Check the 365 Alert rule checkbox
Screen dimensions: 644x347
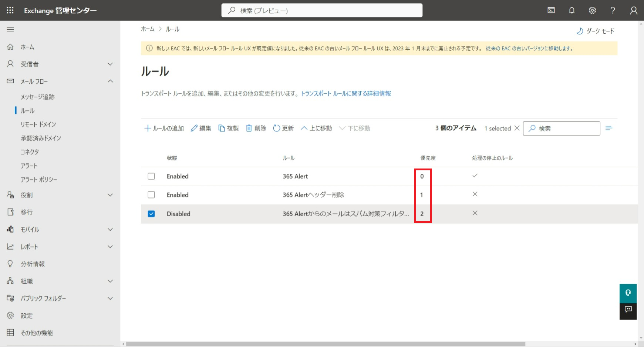(x=151, y=176)
